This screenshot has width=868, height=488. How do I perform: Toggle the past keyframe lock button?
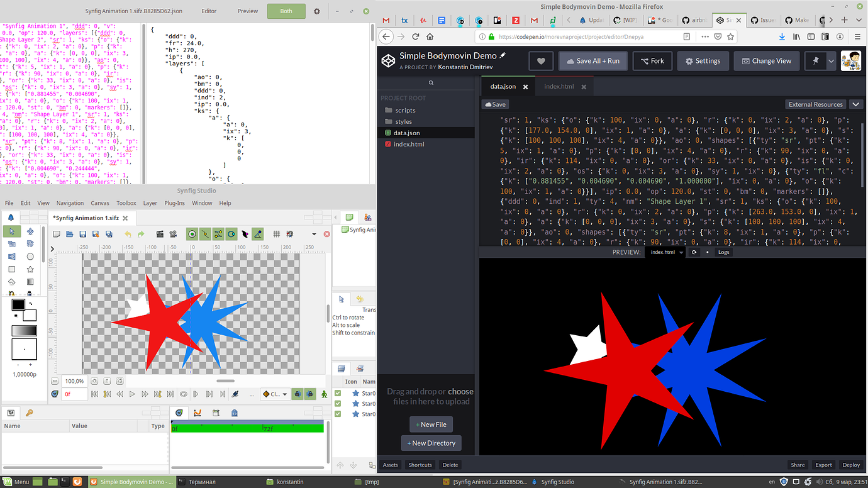tap(297, 393)
